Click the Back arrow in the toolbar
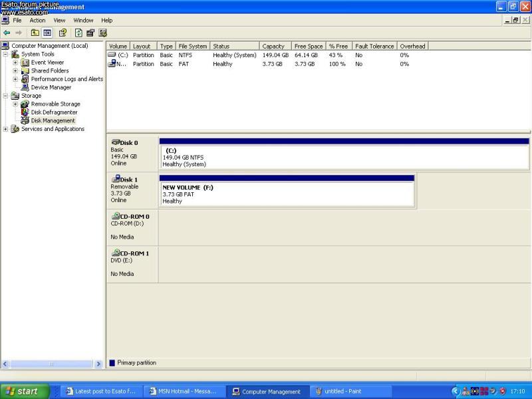This screenshot has height=399, width=532. (x=7, y=33)
